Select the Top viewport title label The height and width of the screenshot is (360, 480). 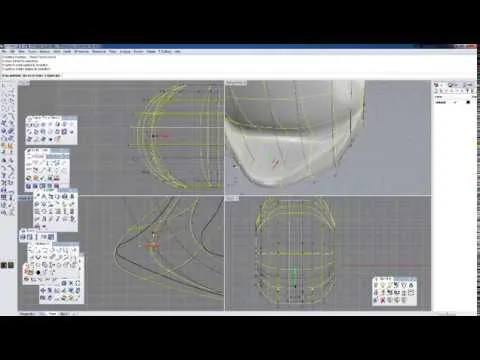click(23, 83)
